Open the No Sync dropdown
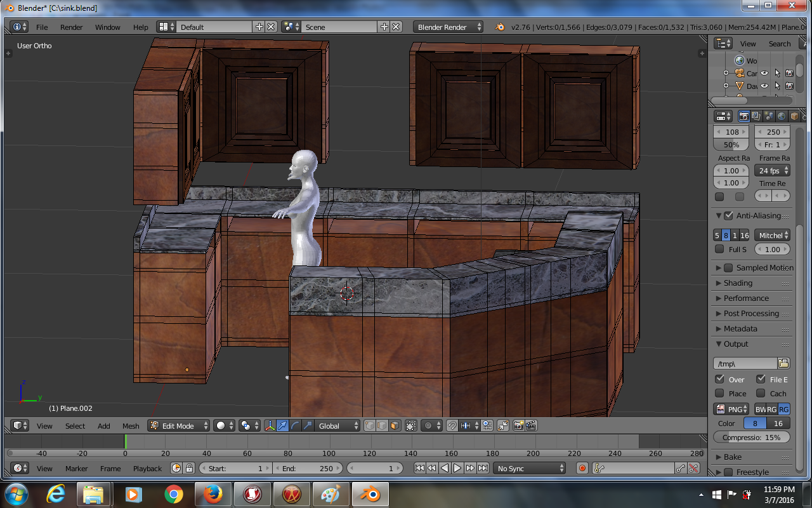Image resolution: width=812 pixels, height=508 pixels. point(530,468)
